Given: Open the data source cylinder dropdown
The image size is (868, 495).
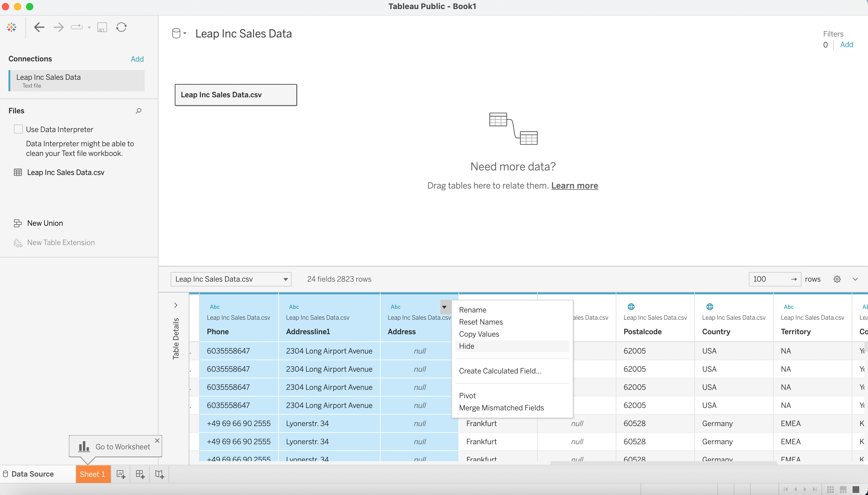Looking at the screenshot, I should 179,33.
